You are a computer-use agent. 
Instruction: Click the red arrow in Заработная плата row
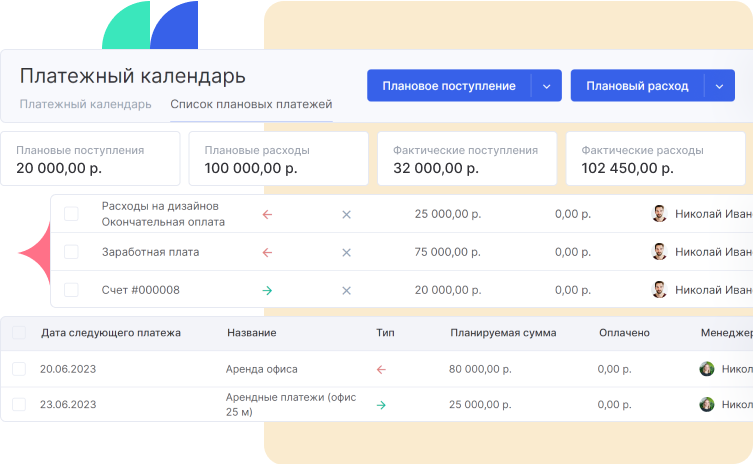267,252
